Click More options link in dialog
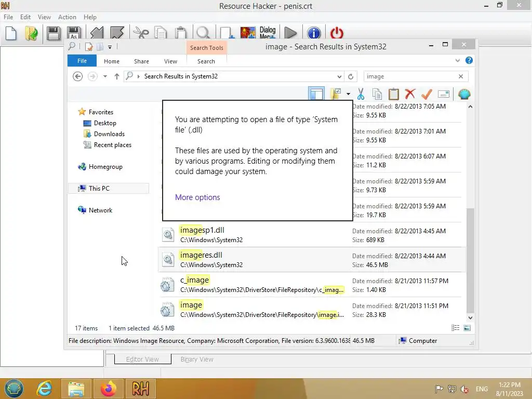The image size is (532, 399). [197, 197]
